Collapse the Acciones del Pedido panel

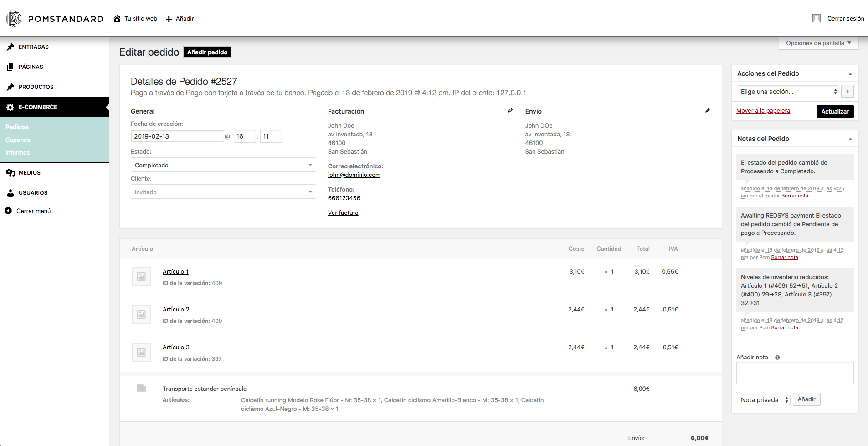850,74
